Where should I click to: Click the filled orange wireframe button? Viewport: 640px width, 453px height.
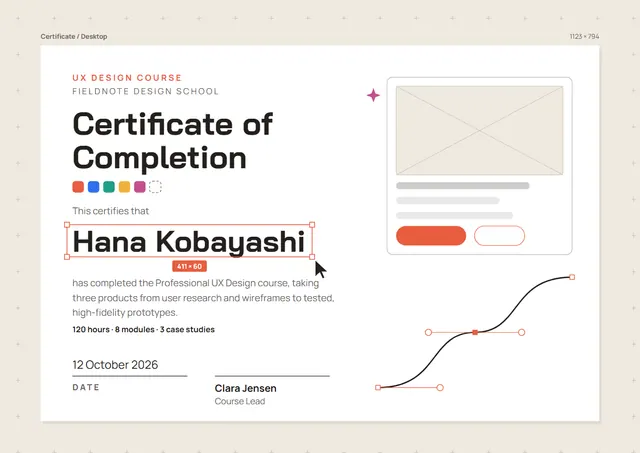coord(431,236)
